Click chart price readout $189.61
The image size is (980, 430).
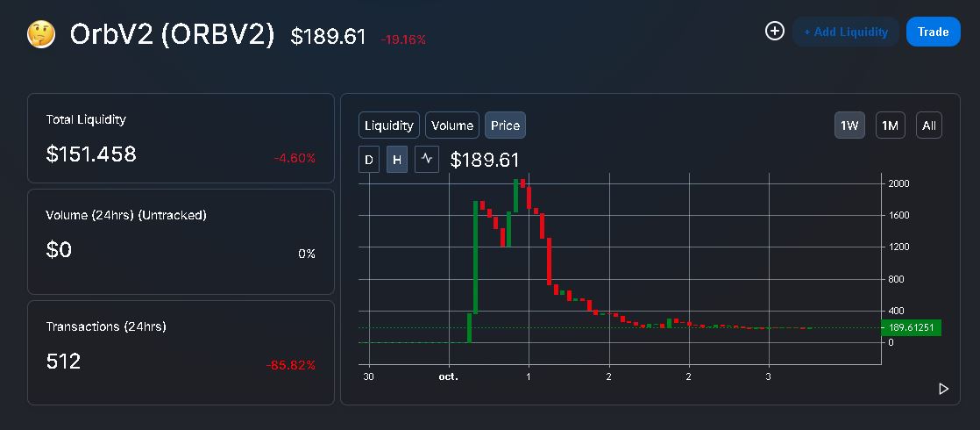point(485,160)
